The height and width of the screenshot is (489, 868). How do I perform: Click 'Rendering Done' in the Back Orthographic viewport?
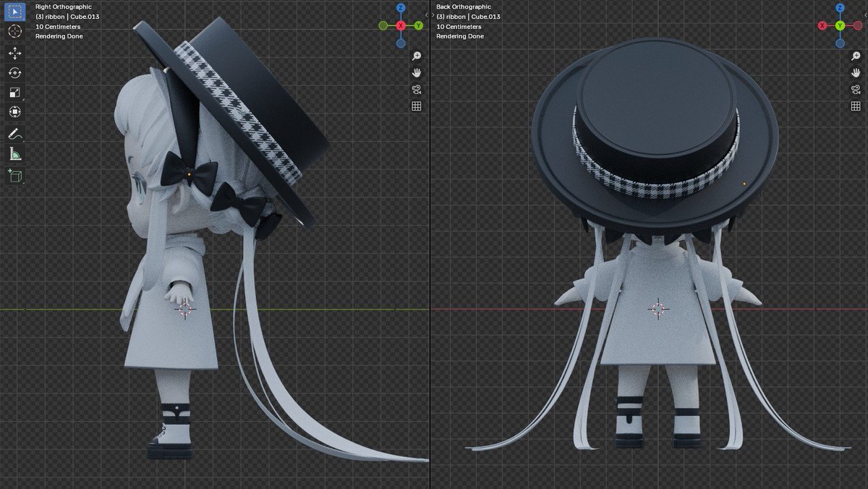tap(461, 36)
